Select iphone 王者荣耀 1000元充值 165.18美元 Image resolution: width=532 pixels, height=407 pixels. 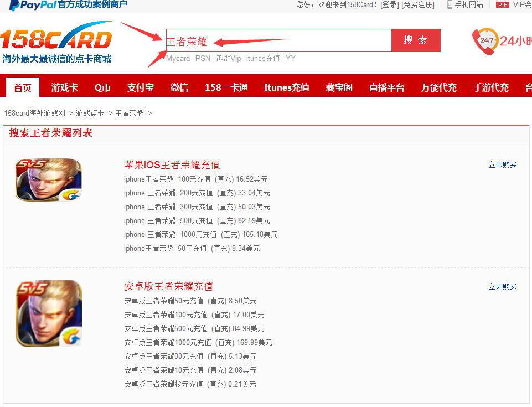(x=200, y=235)
